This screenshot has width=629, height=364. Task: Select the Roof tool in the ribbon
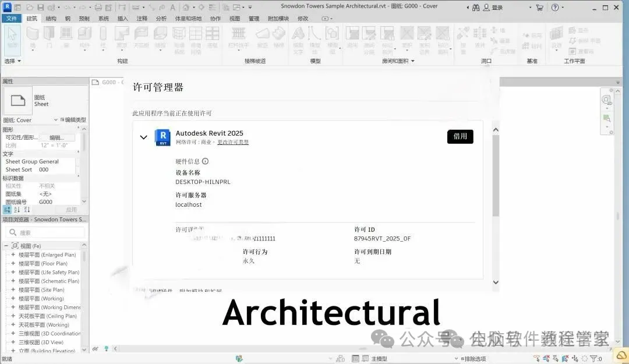(x=122, y=37)
